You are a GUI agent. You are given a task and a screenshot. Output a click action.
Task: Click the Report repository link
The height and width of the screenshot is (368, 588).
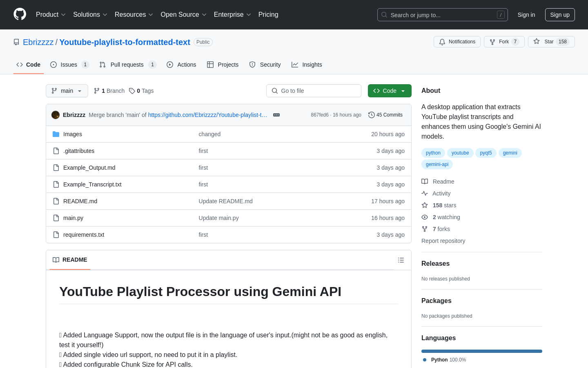click(443, 241)
